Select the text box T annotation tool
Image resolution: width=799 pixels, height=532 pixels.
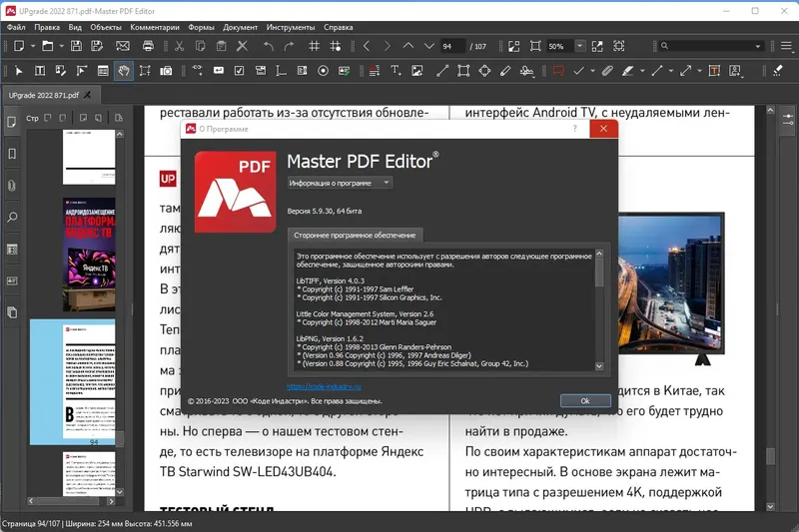pyautogui.click(x=714, y=71)
